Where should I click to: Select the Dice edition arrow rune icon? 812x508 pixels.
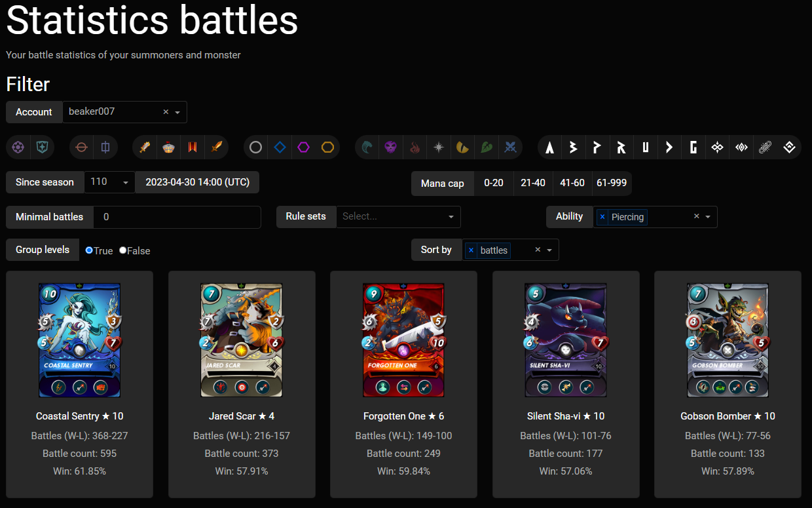[669, 147]
